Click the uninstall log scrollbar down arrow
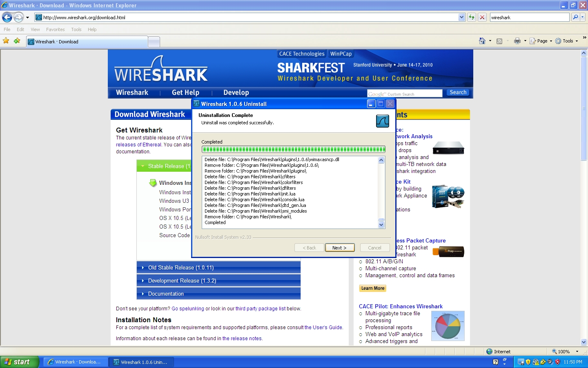This screenshot has width=588, height=368. click(381, 225)
